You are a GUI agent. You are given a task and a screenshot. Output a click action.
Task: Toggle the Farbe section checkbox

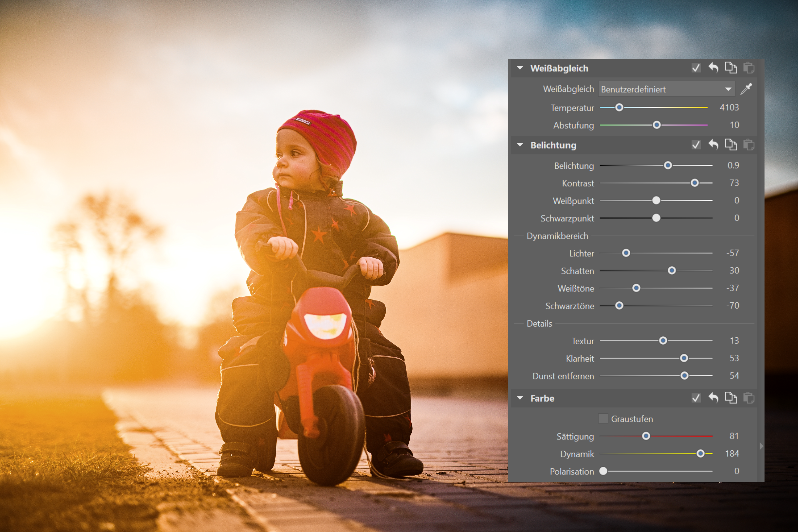(696, 398)
